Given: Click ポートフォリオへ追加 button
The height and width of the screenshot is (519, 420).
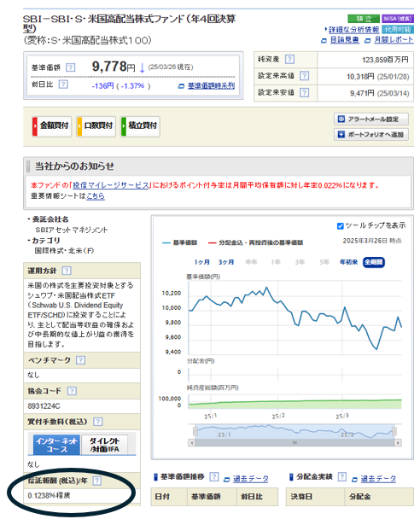Looking at the screenshot, I should [x=371, y=134].
